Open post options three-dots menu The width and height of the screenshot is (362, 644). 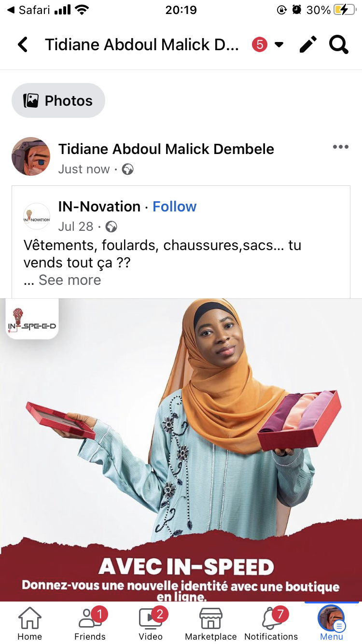[x=341, y=147]
